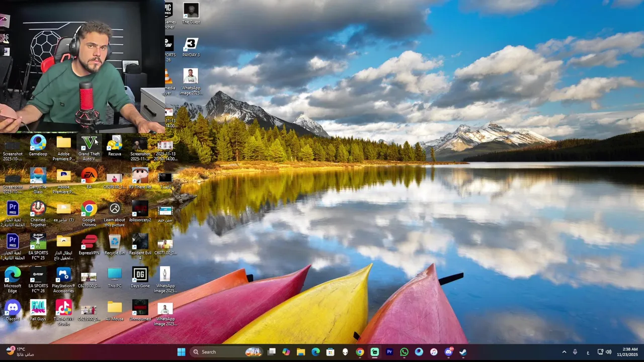Image resolution: width=644 pixels, height=362 pixels.
Task: Open Copilot from the taskbar
Action: [x=286, y=352]
